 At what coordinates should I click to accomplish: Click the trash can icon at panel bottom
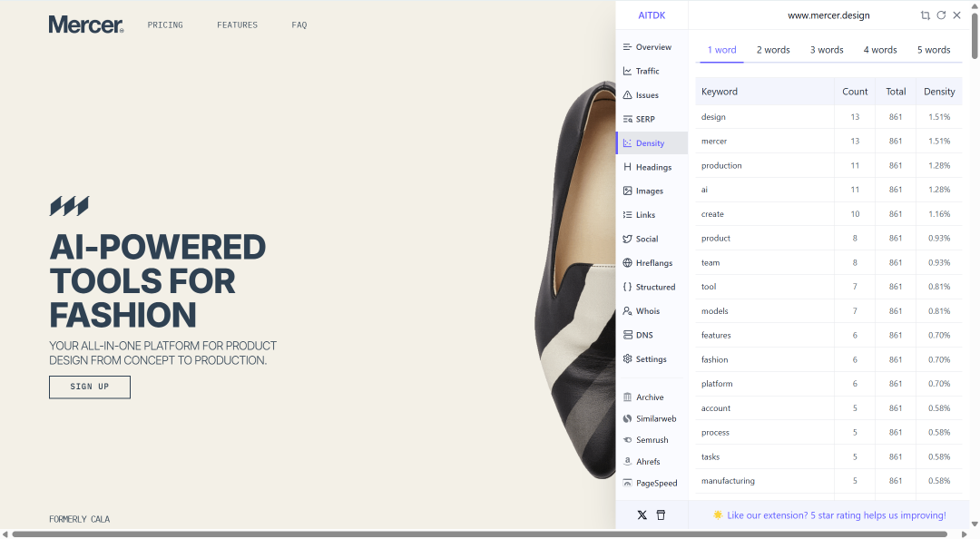[x=661, y=515]
